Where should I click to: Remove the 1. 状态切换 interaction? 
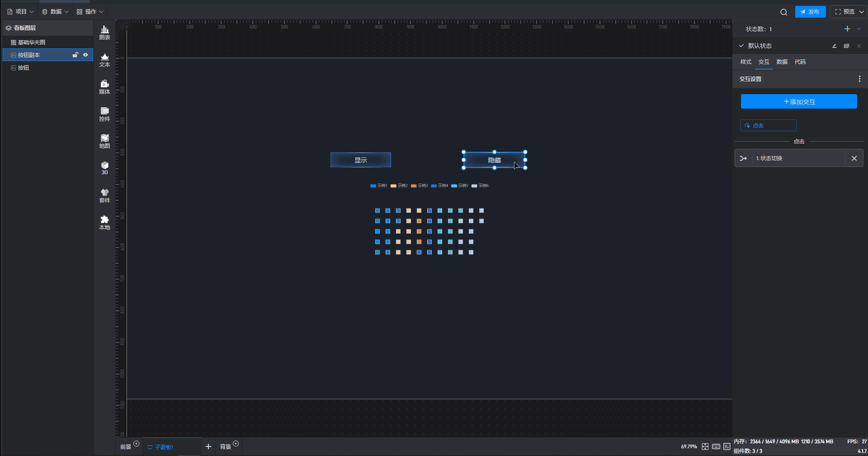click(854, 158)
